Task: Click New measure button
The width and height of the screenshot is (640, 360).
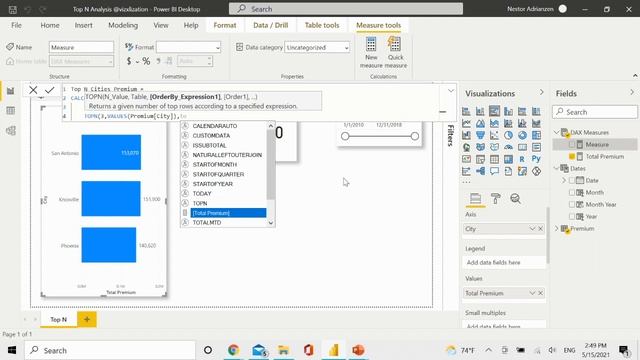Action: tap(371, 53)
